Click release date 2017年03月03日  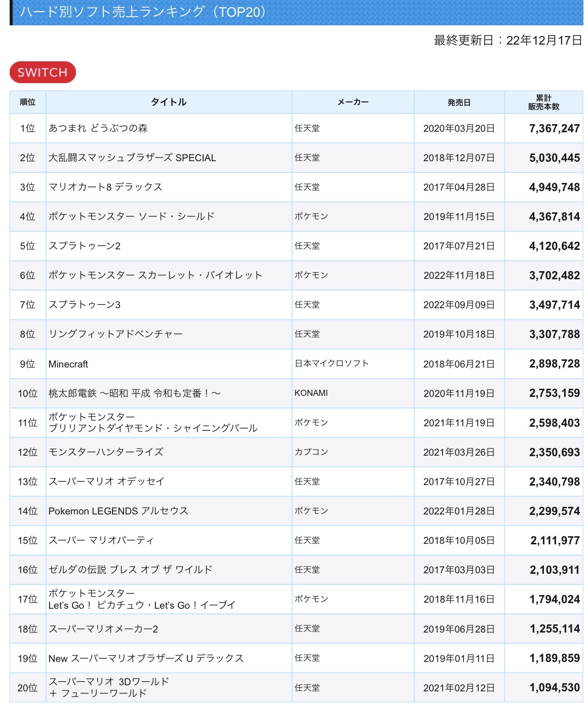tap(459, 570)
